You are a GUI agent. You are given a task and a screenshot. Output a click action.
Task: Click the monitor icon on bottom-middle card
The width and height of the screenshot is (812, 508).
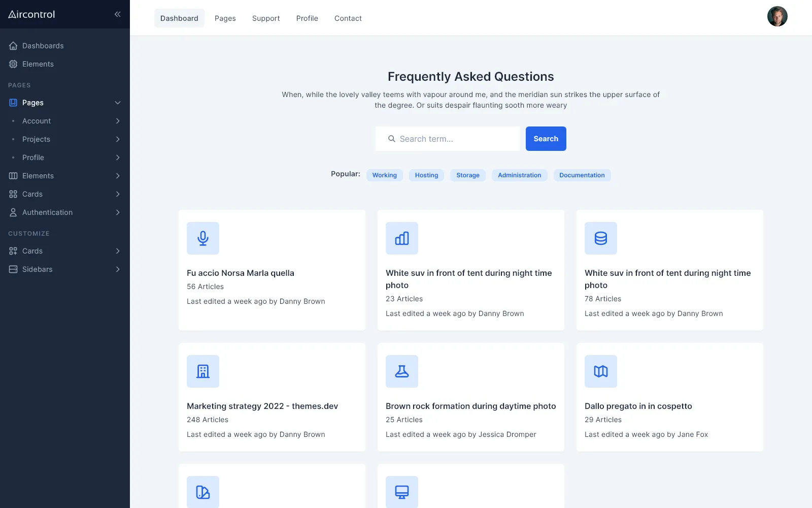tap(402, 492)
